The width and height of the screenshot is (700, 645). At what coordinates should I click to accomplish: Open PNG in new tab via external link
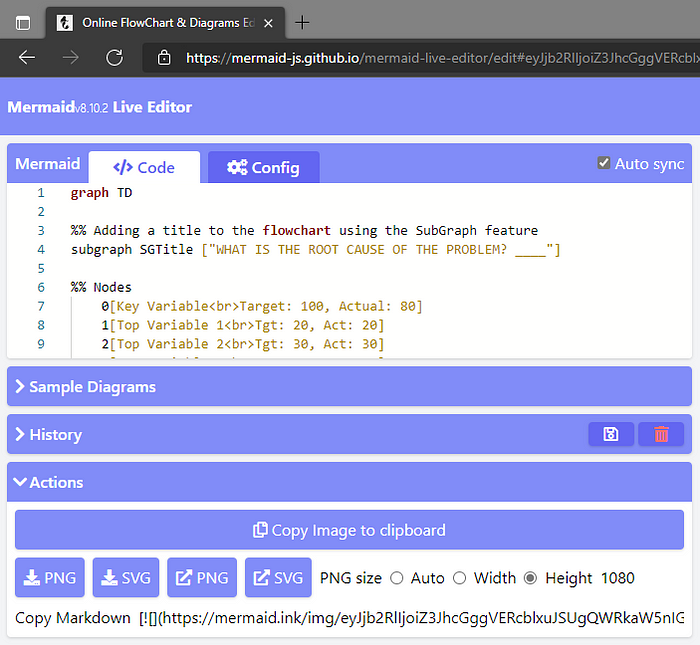pos(202,578)
